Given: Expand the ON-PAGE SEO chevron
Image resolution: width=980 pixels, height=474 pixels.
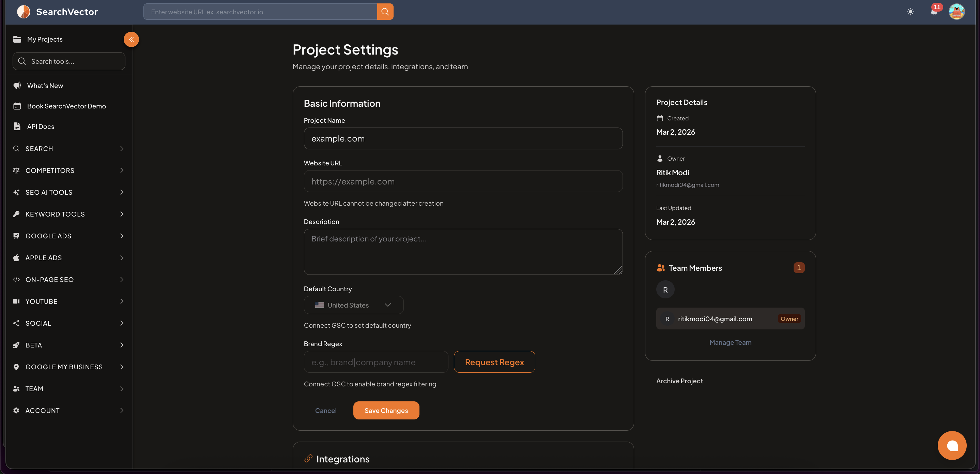Looking at the screenshot, I should click(x=122, y=279).
